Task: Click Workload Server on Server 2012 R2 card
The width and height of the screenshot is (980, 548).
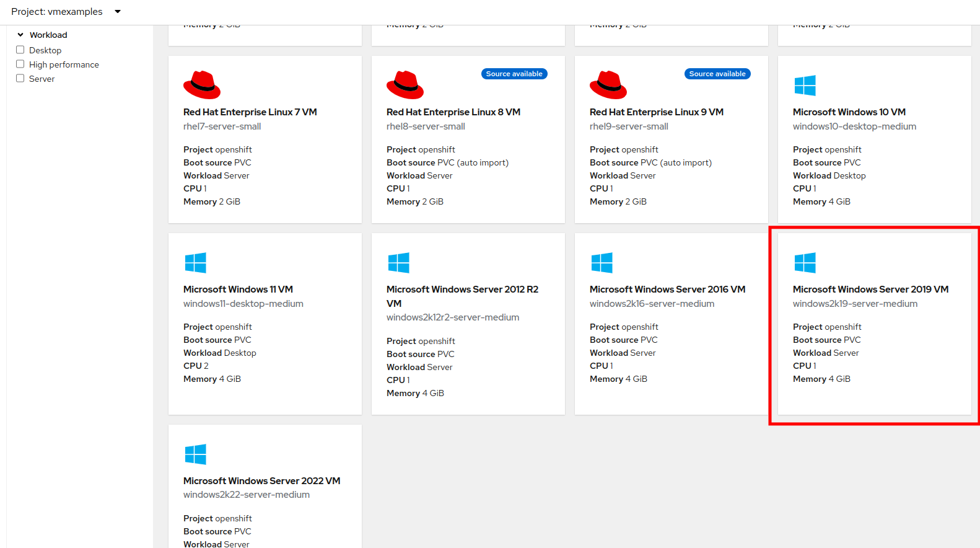Action: pos(419,368)
